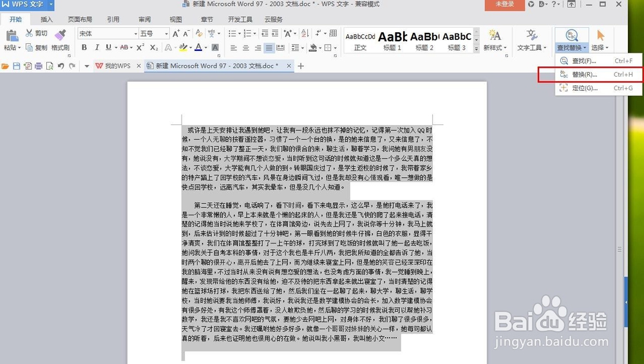Apply the font color (blue-underlined A)

point(198,48)
